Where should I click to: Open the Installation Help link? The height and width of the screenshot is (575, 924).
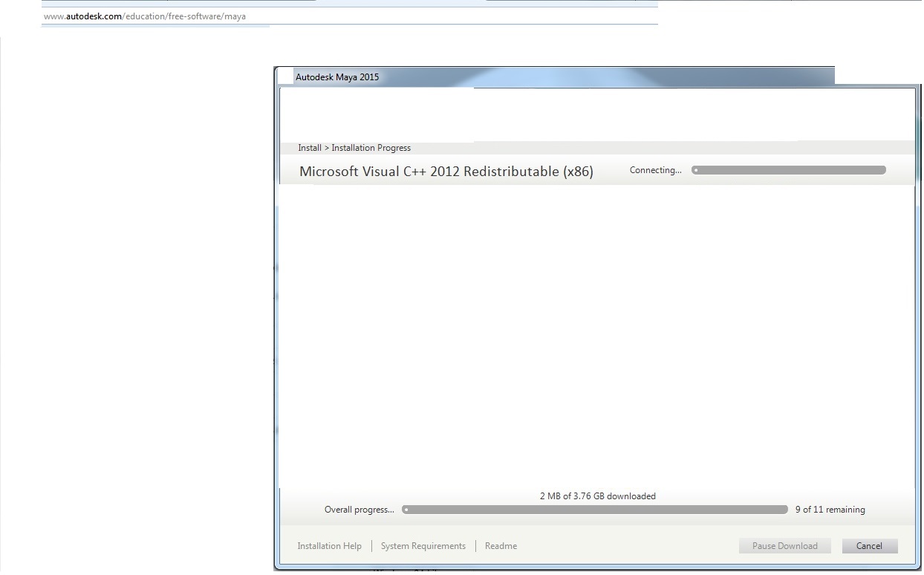329,546
